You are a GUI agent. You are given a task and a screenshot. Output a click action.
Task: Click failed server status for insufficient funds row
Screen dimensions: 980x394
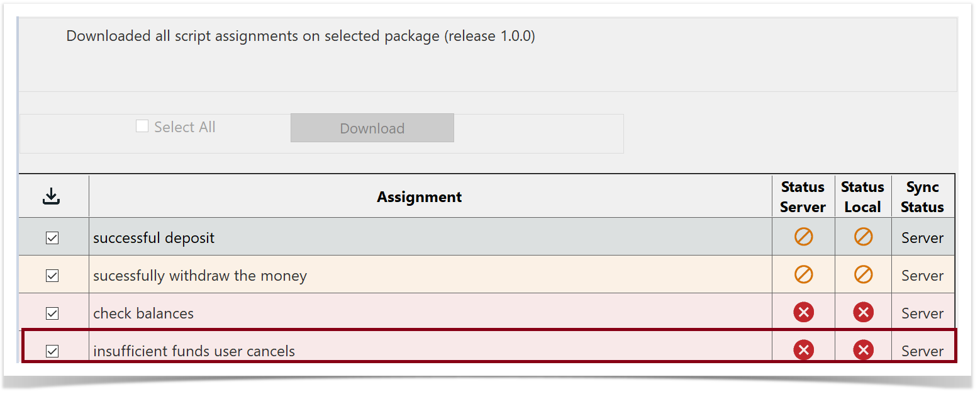(x=803, y=350)
